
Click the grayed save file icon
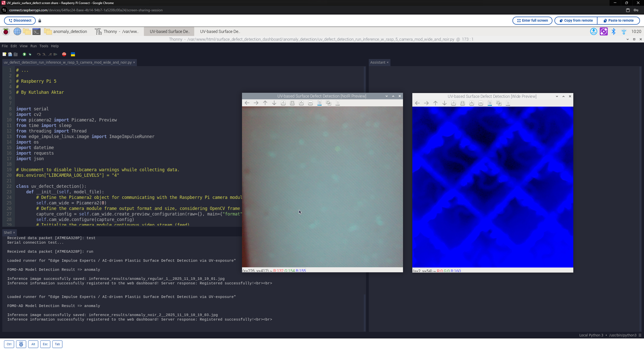click(16, 54)
